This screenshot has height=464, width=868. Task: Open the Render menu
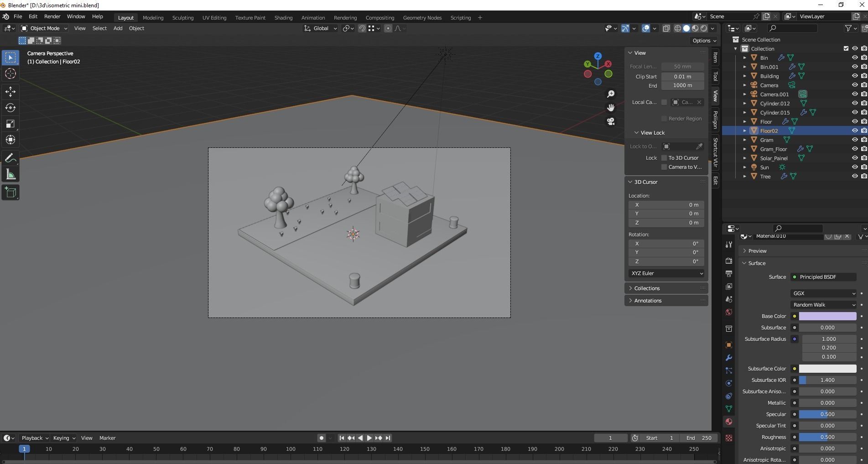[x=52, y=16]
